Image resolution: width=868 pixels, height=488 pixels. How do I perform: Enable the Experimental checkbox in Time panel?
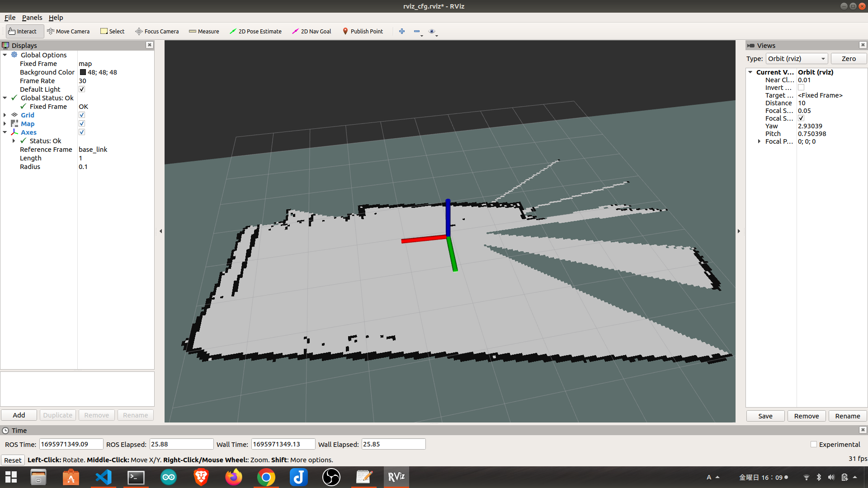tap(814, 444)
